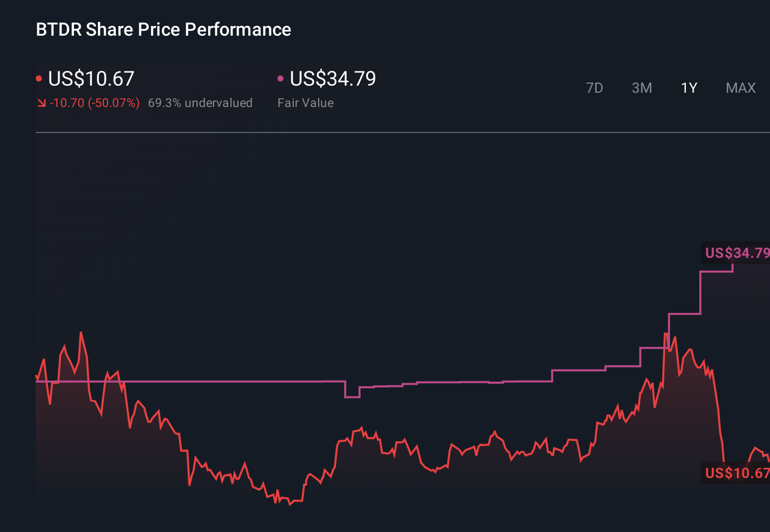Click the US$34.79 Fair Value amount
Screen dimensions: 770x532
click(x=332, y=78)
